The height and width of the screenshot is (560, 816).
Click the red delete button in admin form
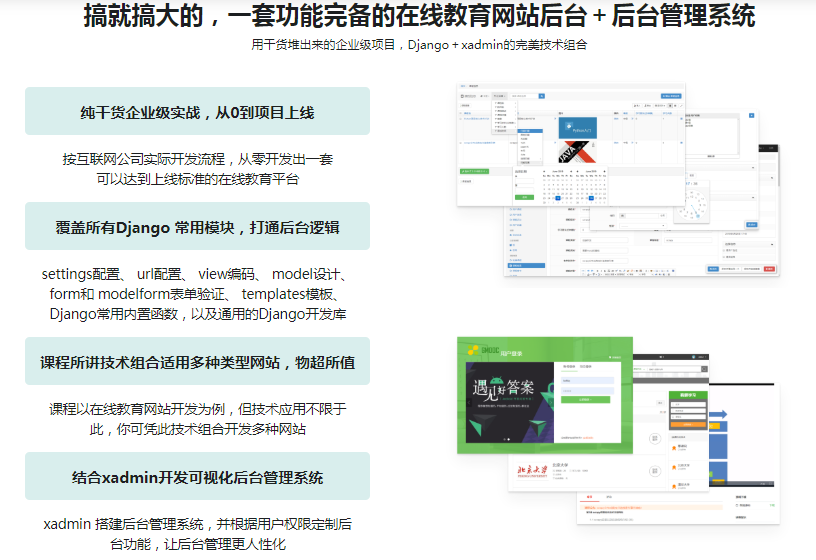click(x=769, y=269)
